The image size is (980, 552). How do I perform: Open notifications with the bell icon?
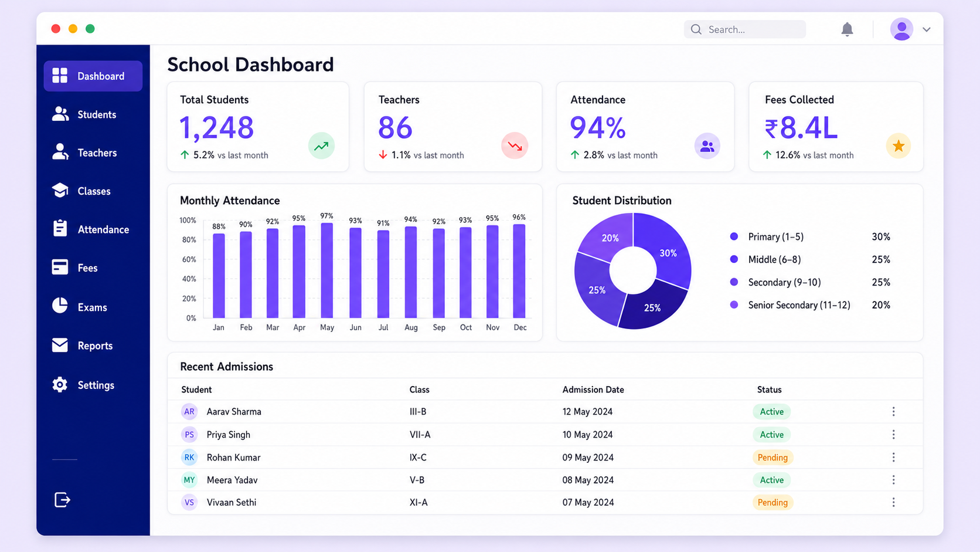coord(847,29)
